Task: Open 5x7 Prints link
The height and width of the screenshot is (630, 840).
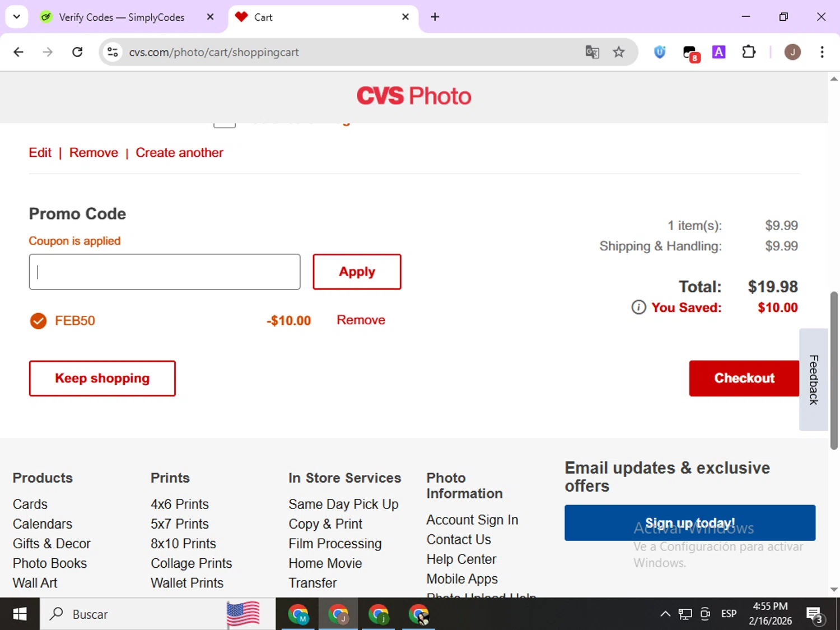Action: click(179, 524)
